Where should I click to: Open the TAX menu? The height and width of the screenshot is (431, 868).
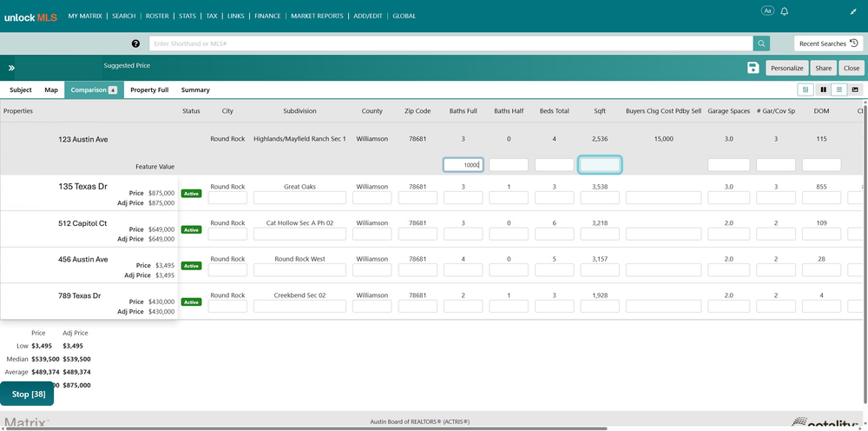(212, 16)
